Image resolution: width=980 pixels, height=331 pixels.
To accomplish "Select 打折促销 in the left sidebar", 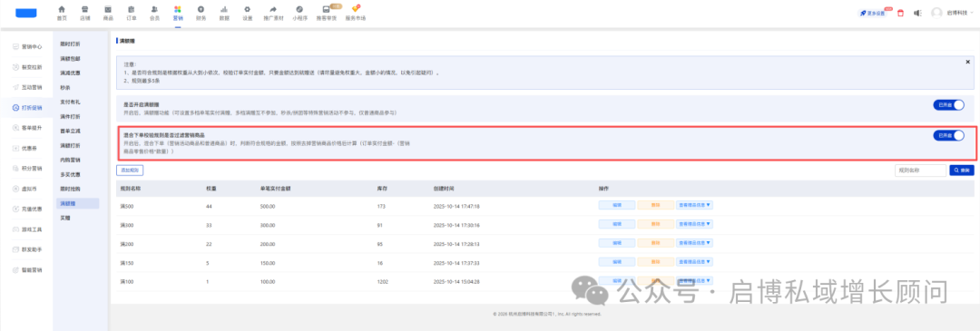I will (x=27, y=107).
